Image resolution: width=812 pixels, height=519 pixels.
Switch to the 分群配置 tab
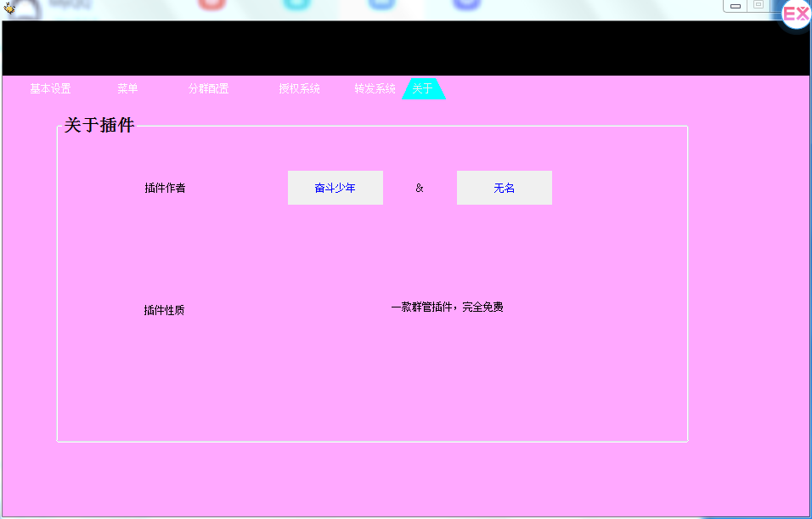click(210, 87)
